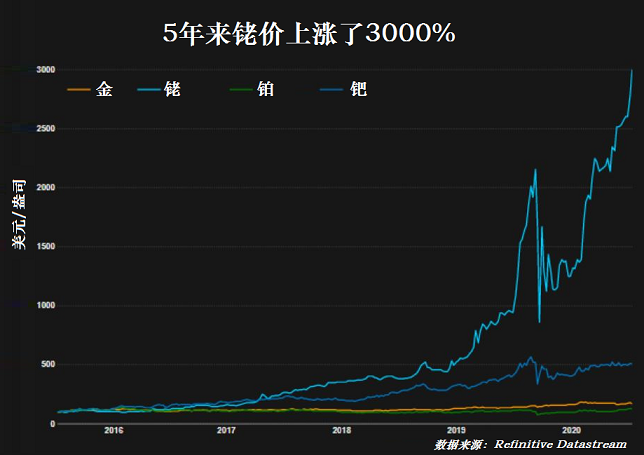
Task: Click the x-axis label 2017
Action: tap(226, 430)
